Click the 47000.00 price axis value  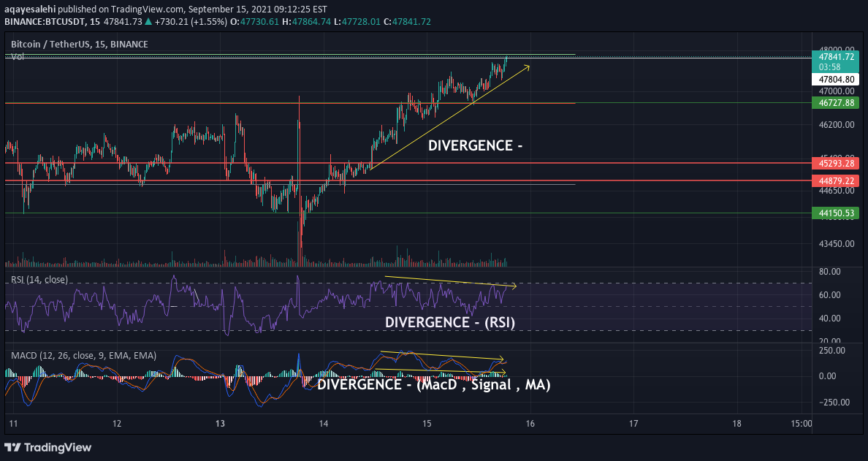[x=837, y=91]
